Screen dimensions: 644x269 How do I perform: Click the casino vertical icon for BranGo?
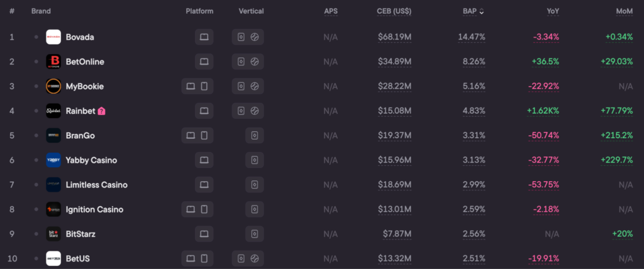[255, 135]
